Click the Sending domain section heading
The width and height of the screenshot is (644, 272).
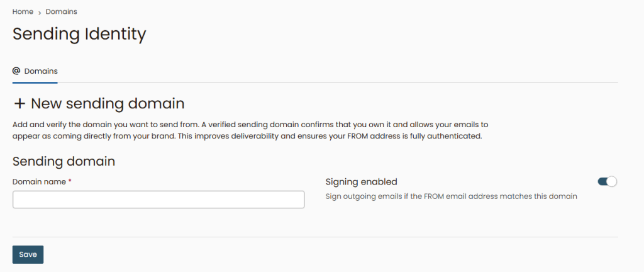[64, 161]
